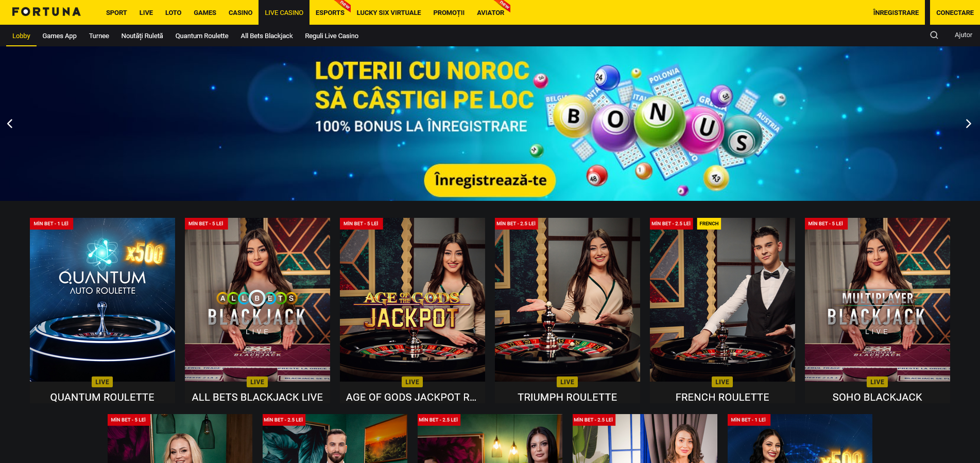The width and height of the screenshot is (980, 463).
Task: Open the Reguli Live Casino link
Action: [x=332, y=36]
